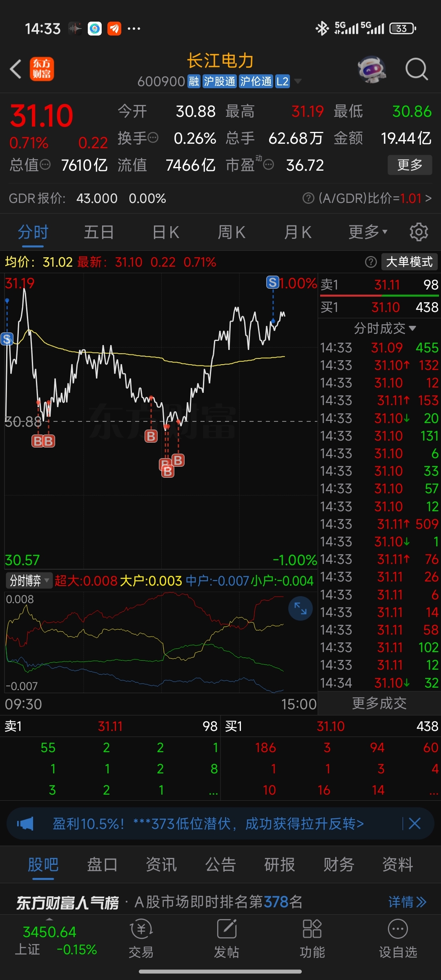Expand (A/GDR)比价 details arrow
441x980 pixels.
[x=428, y=198]
